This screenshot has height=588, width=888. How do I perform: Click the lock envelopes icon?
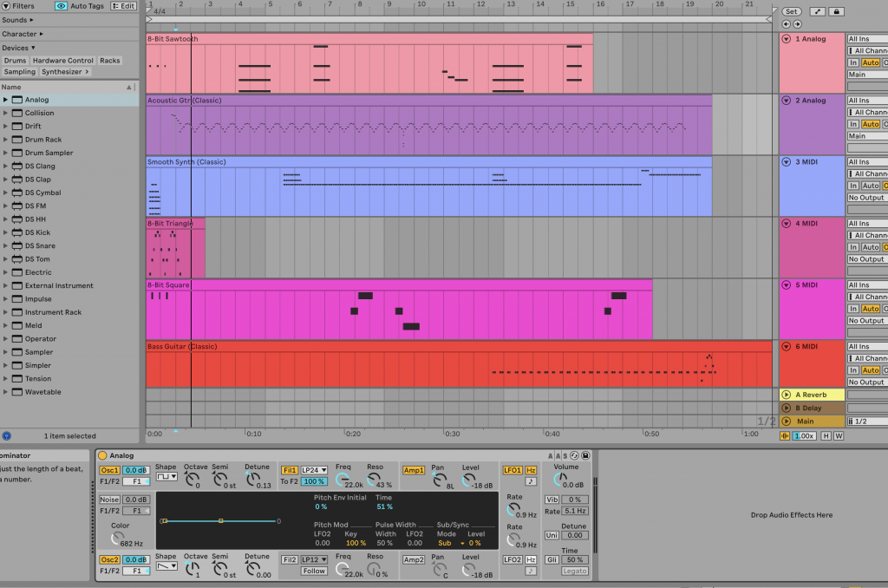click(x=837, y=11)
